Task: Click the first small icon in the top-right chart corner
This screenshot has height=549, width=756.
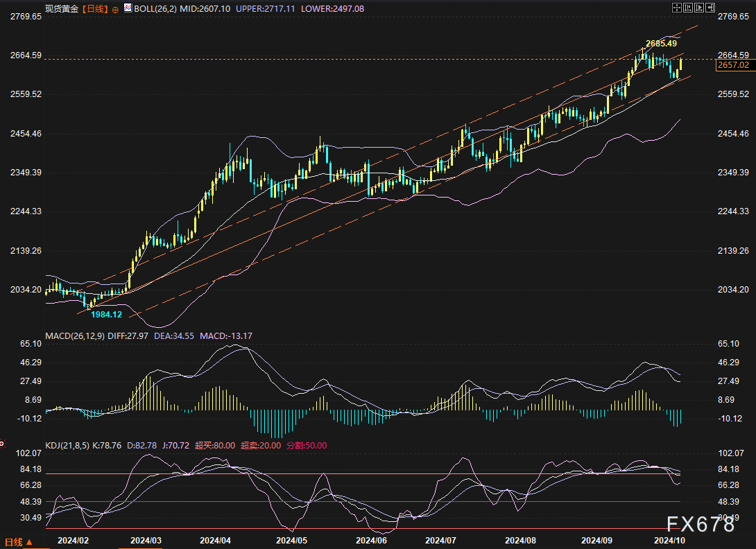Action: [677, 8]
